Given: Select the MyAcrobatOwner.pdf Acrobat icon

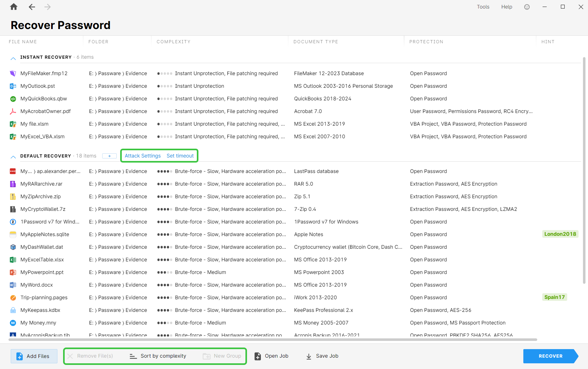Looking at the screenshot, I should (x=13, y=111).
